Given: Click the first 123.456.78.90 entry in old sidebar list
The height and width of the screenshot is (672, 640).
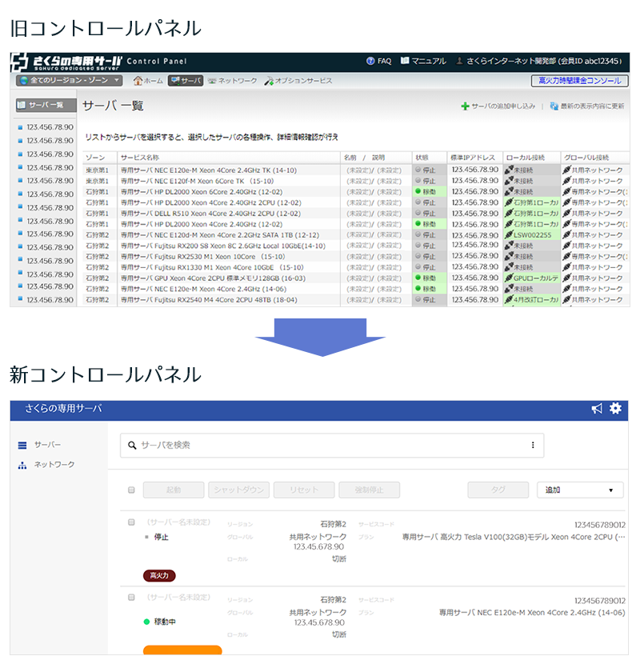Looking at the screenshot, I should (x=50, y=127).
